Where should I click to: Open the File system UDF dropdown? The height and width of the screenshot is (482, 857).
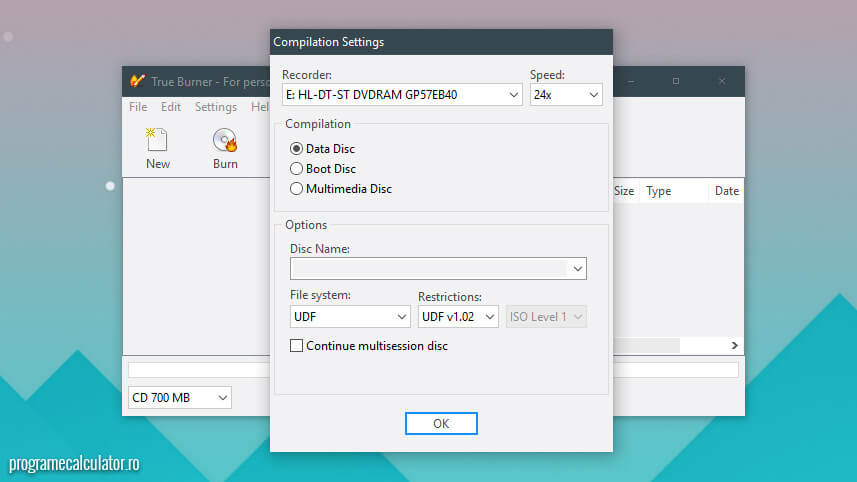[401, 317]
